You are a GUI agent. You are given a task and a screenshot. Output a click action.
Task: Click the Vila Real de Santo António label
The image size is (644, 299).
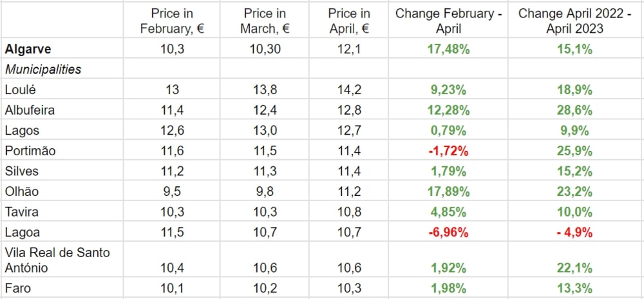57,260
